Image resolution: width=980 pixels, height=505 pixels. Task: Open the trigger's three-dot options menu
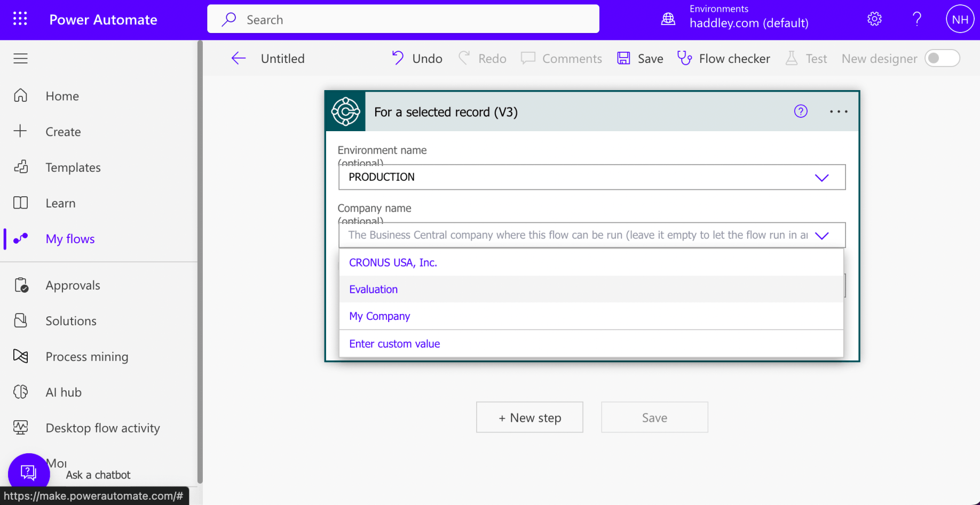tap(839, 111)
